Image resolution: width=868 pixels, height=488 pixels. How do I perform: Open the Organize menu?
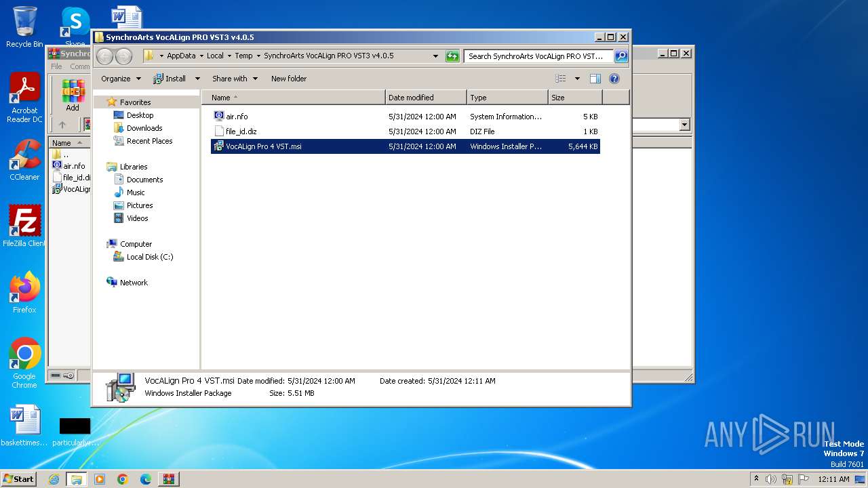click(121, 79)
